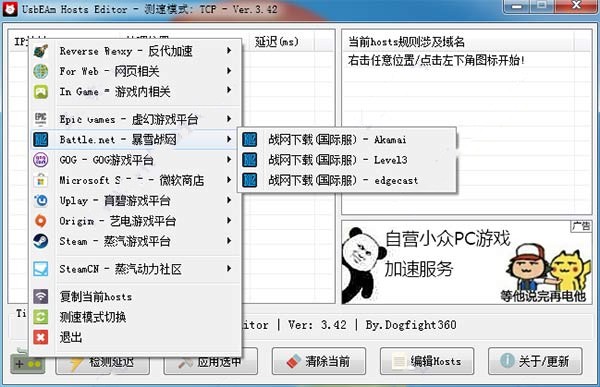Viewport: 600px width, 387px height.
Task: Click the Origin orange icon
Action: point(41,221)
